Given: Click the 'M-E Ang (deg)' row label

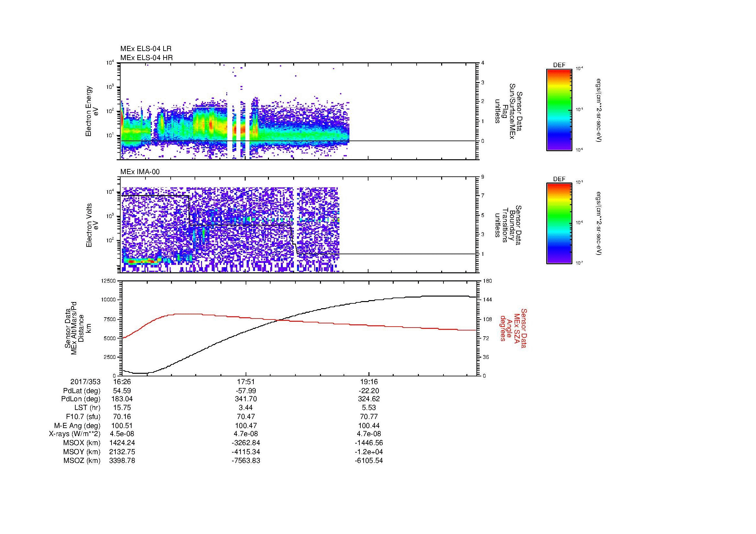Looking at the screenshot, I should (x=77, y=425).
